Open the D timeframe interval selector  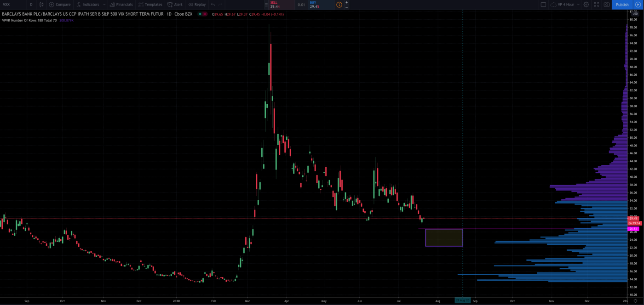[31, 5]
